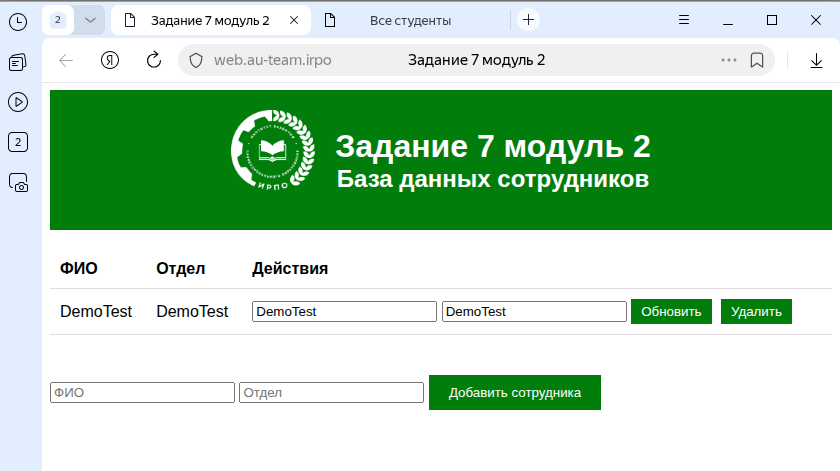This screenshot has height=471, width=840.
Task: Reload the page
Action: click(x=154, y=60)
